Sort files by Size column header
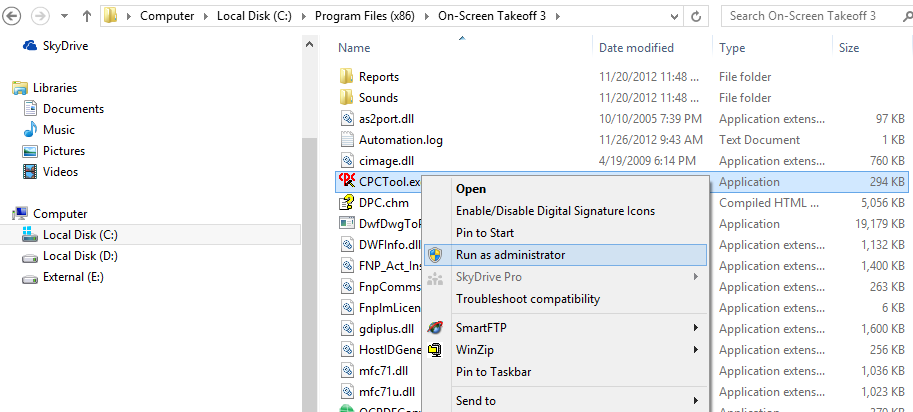 pos(849,48)
